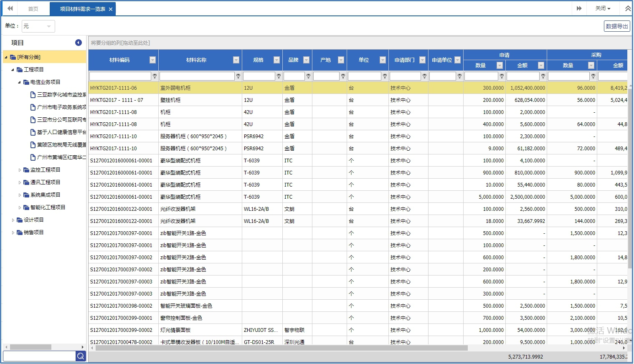Click the search magnifier icon in project panel

pyautogui.click(x=81, y=356)
